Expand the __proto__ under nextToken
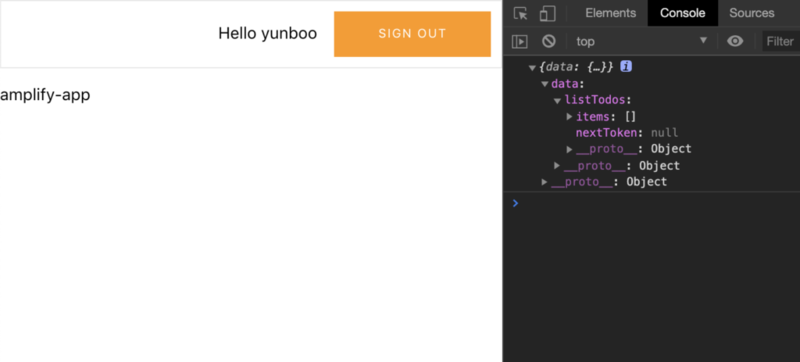 pos(569,149)
